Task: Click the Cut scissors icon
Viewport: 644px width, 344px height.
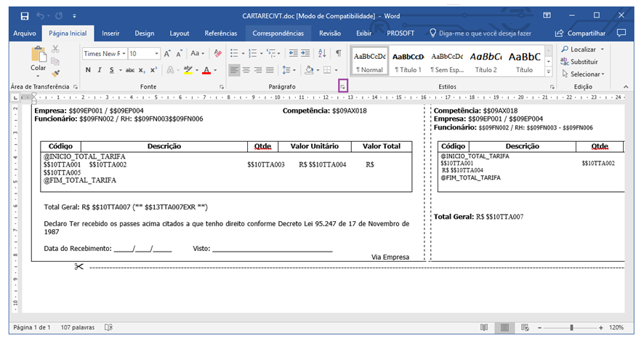Action: tap(55, 49)
